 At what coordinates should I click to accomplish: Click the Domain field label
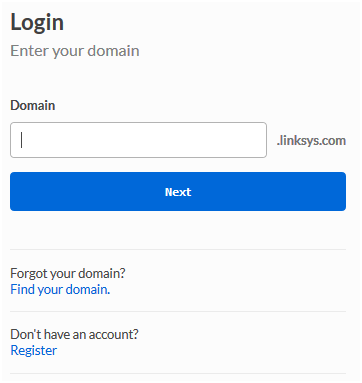point(33,105)
